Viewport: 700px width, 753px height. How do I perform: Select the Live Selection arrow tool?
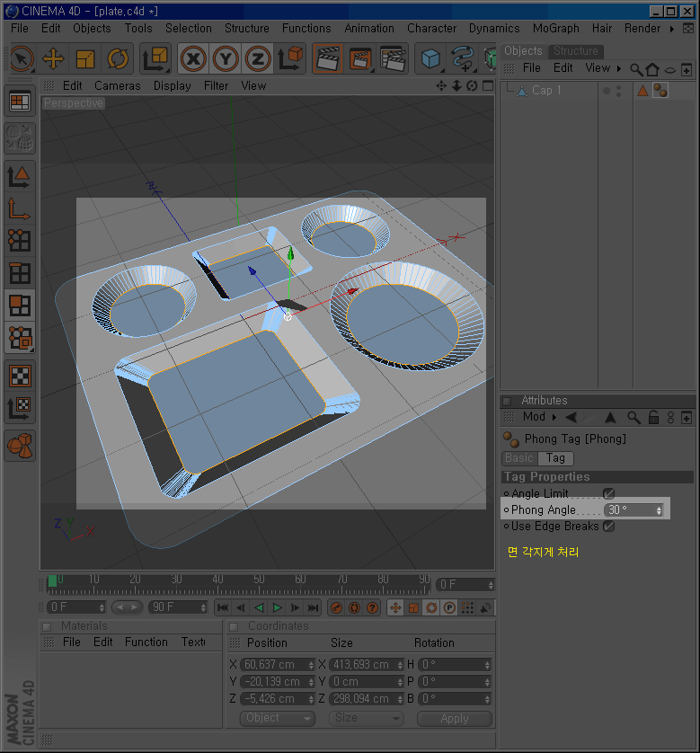click(22, 59)
